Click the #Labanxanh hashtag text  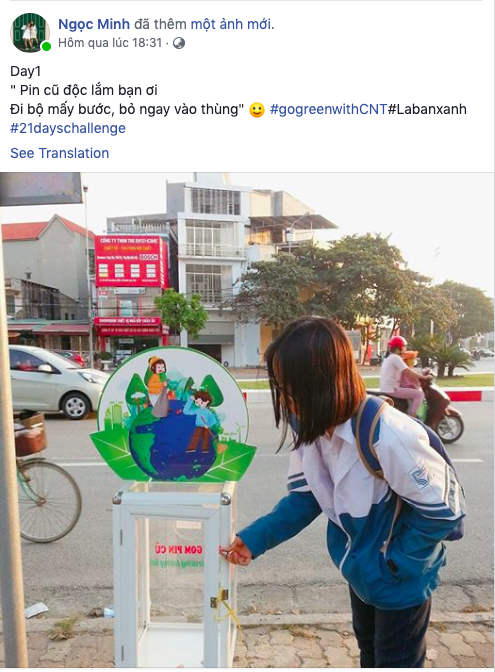427,109
